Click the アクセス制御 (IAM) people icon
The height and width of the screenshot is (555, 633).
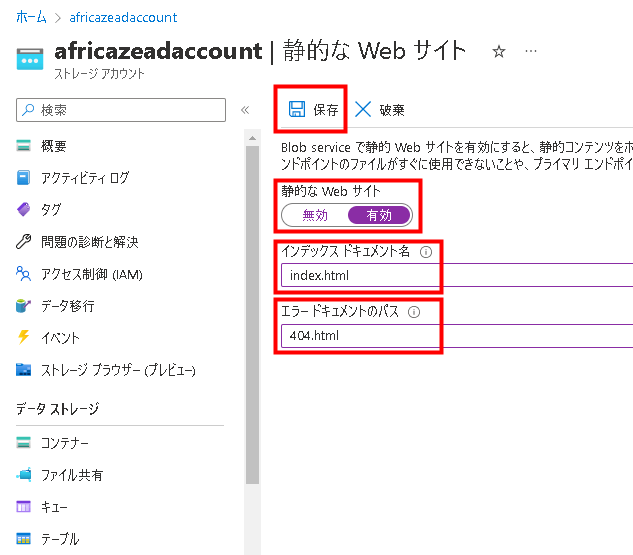(x=23, y=274)
